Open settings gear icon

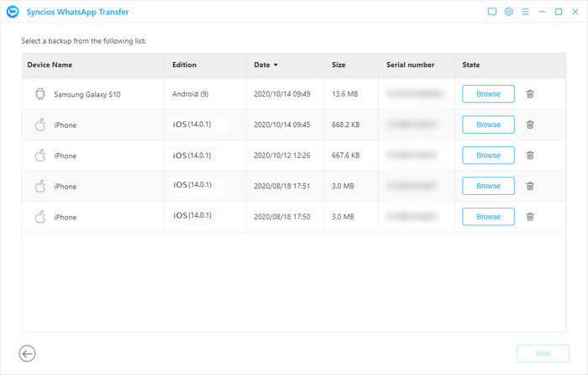(x=508, y=12)
